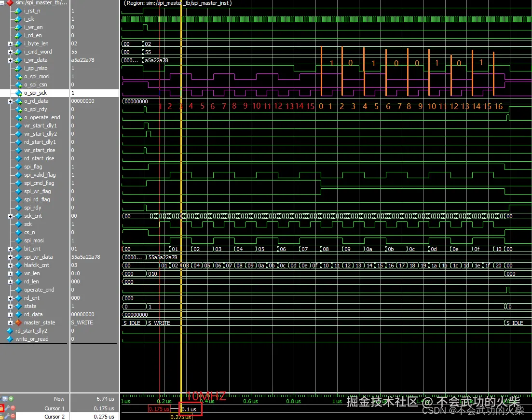The width and height of the screenshot is (532, 420).
Task: Click the Now time value 6.74 us
Action: click(105, 399)
